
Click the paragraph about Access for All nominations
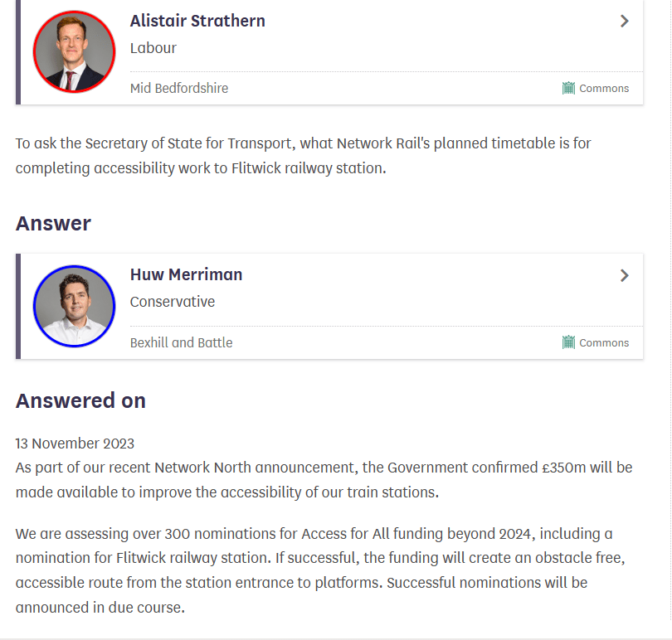click(x=324, y=570)
